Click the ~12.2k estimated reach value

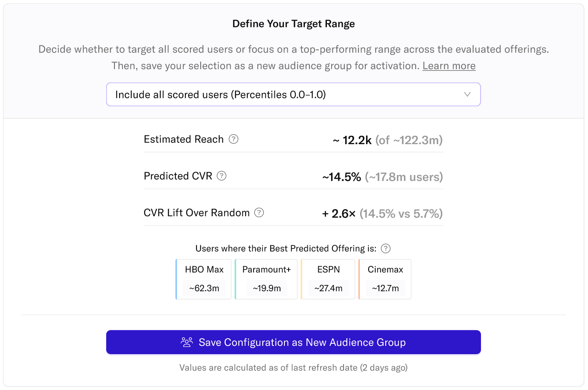(x=352, y=140)
